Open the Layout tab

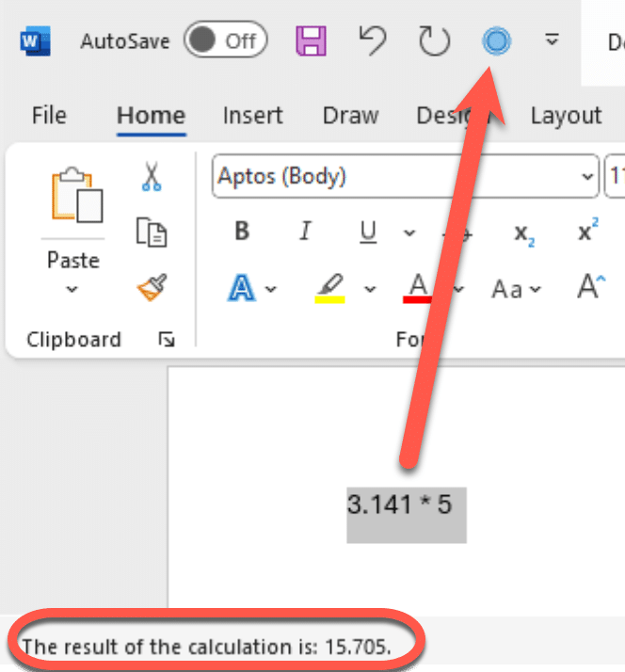pyautogui.click(x=566, y=115)
